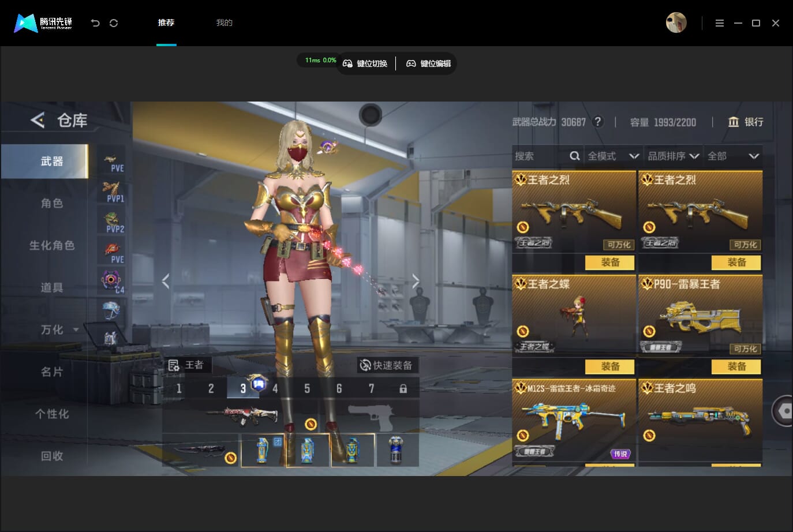Select the M12S-雷霆王者-冰霜奇迹 weapon card
Image resolution: width=793 pixels, height=532 pixels.
tap(574, 419)
